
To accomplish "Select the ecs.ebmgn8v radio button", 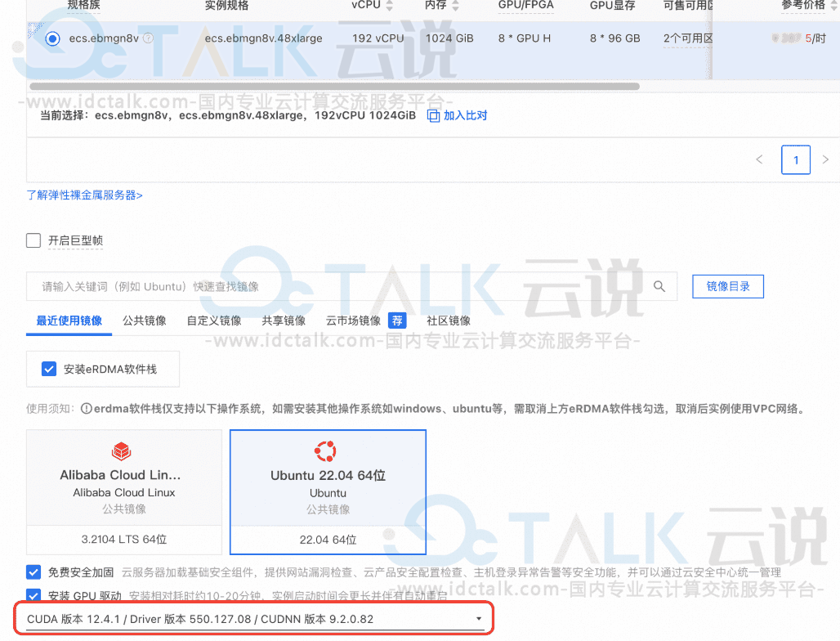I will (x=52, y=38).
